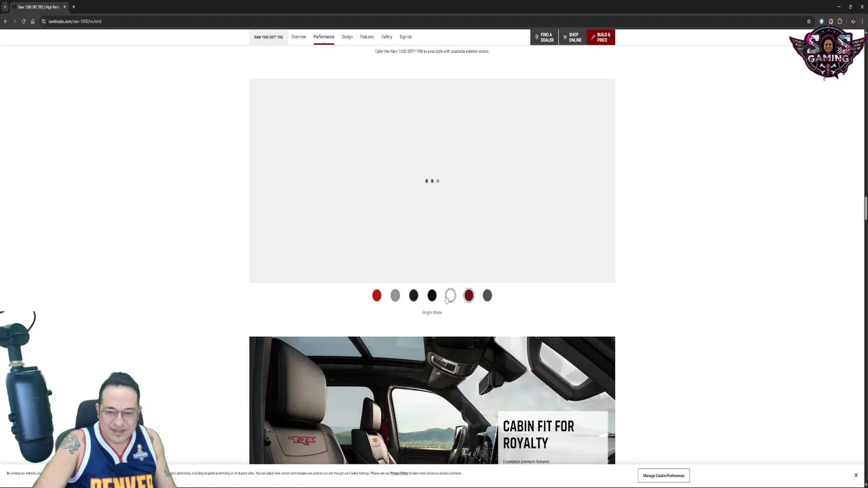Click the Shop Online button
Screen dimensions: 868x488
[572, 37]
